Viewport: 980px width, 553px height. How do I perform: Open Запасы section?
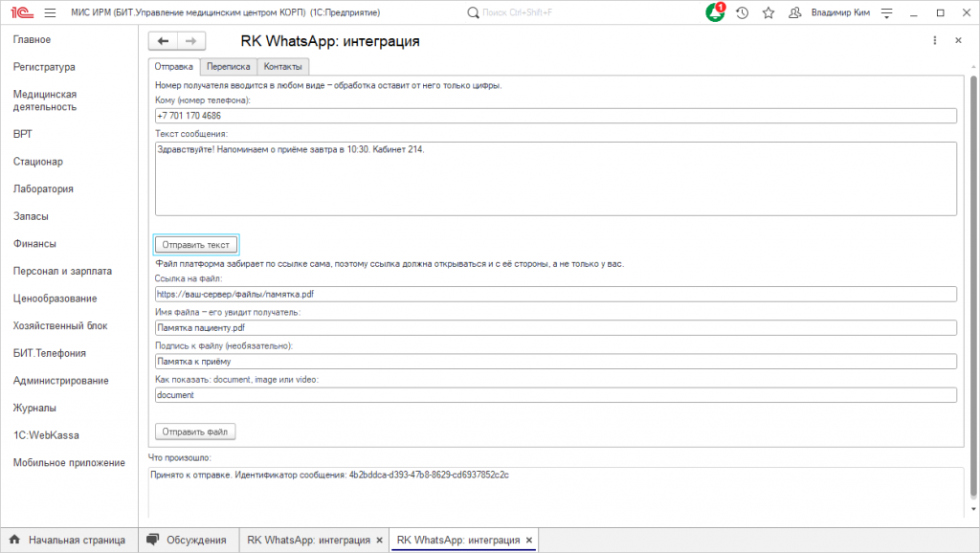(31, 217)
